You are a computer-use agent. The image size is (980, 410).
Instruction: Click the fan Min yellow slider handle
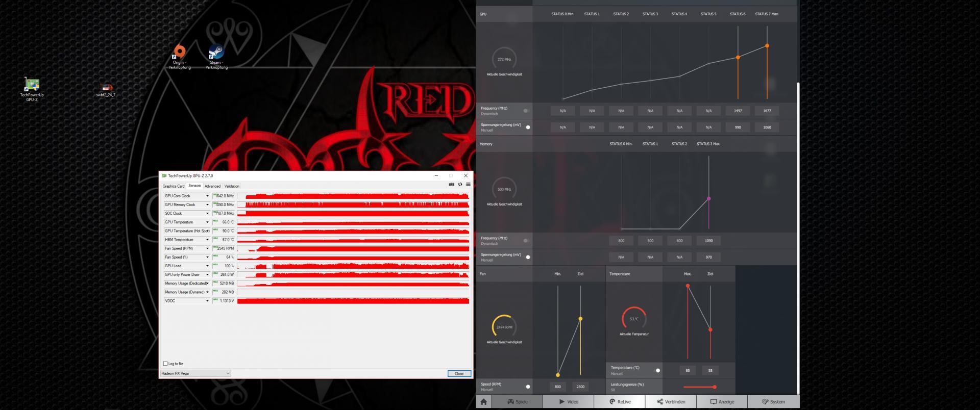tap(558, 375)
